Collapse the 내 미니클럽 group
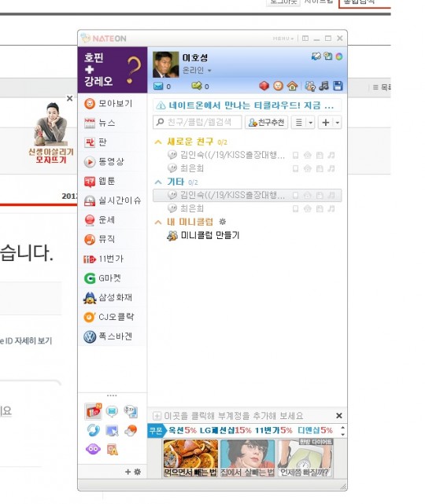This screenshot has height=504, width=425. (x=158, y=222)
